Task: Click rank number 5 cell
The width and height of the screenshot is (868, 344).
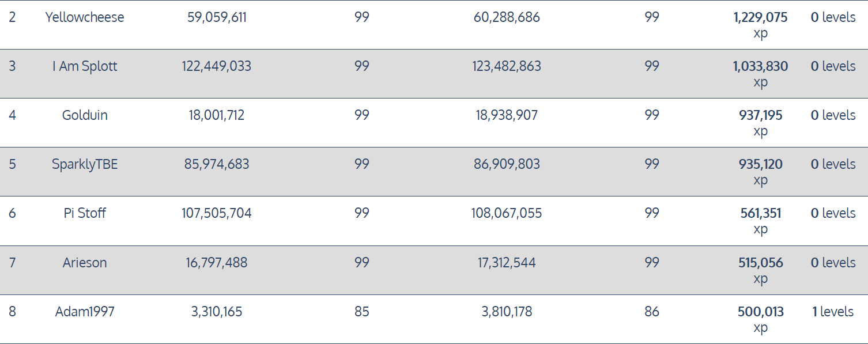Action: pyautogui.click(x=13, y=164)
